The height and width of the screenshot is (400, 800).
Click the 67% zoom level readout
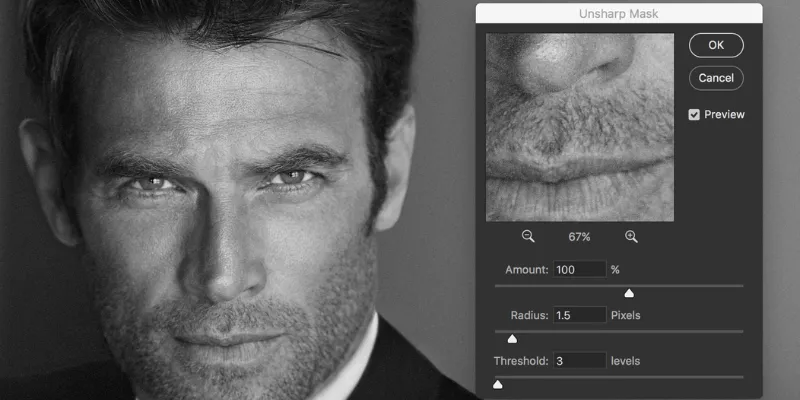(580, 237)
